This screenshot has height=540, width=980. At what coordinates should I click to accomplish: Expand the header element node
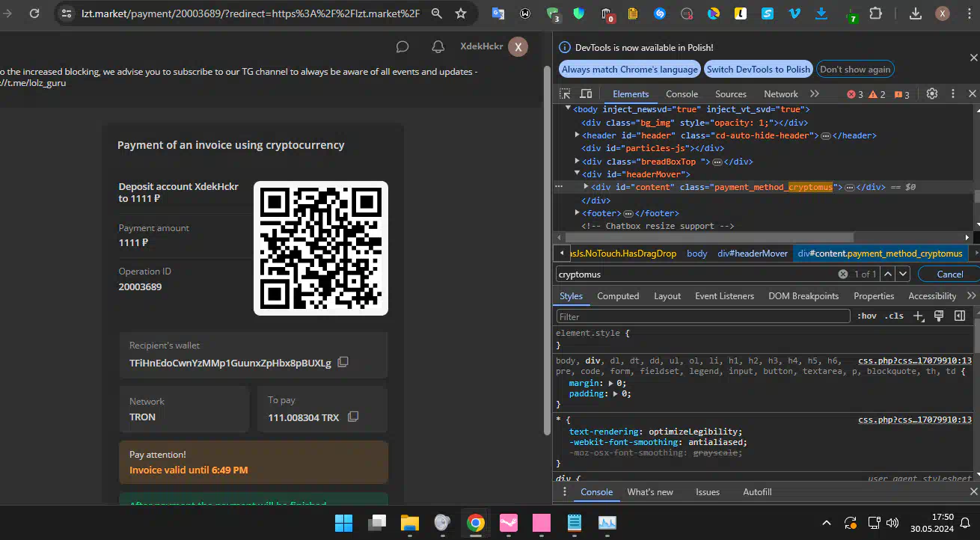coord(577,135)
